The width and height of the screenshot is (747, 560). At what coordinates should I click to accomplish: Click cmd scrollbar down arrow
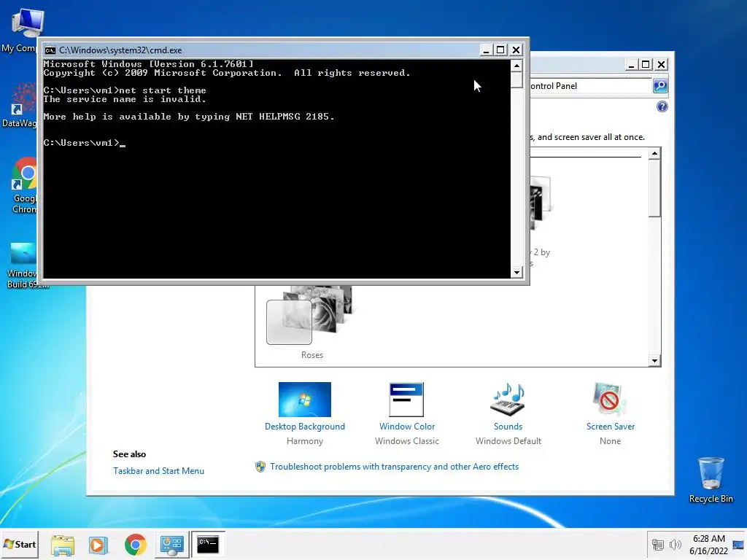click(517, 273)
